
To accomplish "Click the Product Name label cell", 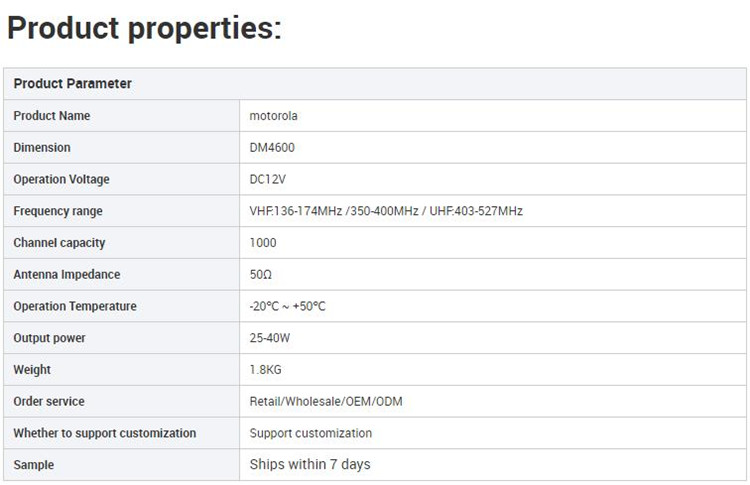I will [52, 116].
